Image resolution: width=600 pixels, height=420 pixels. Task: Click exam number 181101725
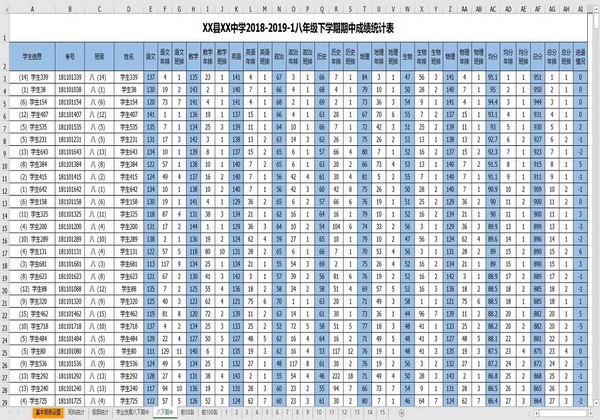pyautogui.click(x=70, y=401)
